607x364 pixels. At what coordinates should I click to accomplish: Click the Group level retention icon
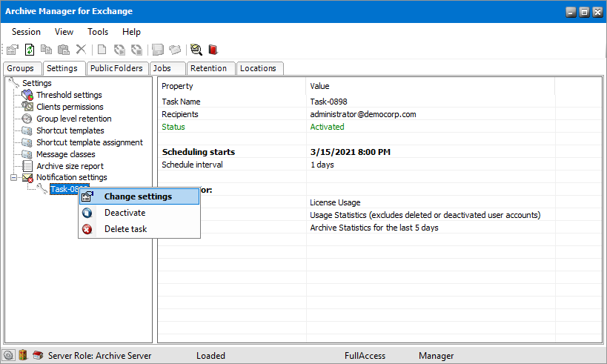pos(27,119)
